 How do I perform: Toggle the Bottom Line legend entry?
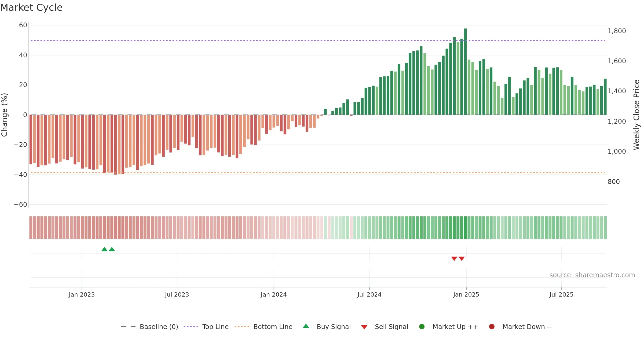click(264, 327)
